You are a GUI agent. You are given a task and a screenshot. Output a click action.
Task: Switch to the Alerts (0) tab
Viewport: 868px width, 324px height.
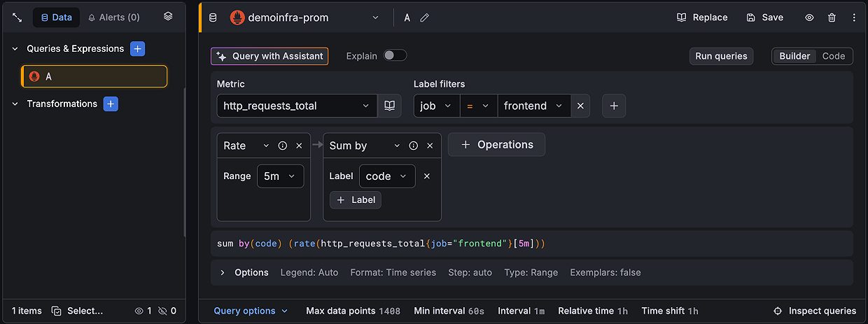(113, 17)
